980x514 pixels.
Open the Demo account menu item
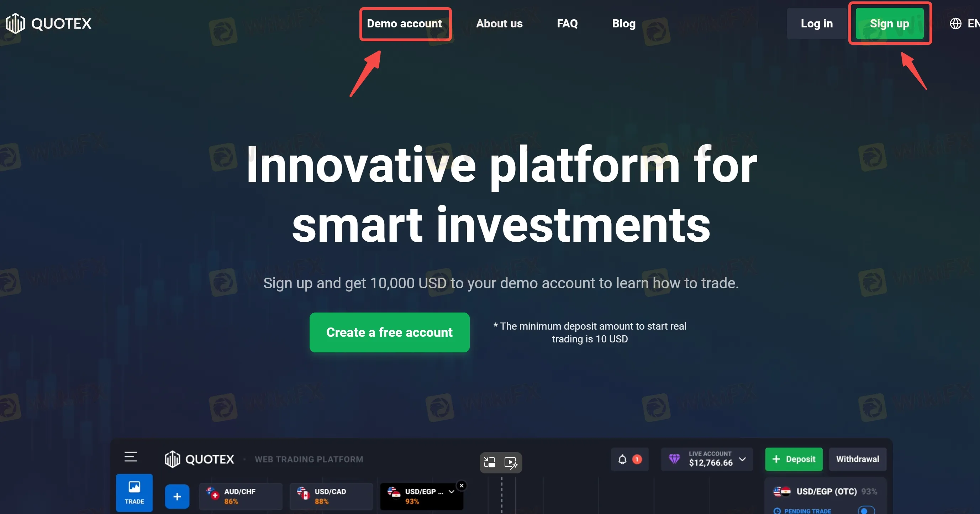click(x=404, y=23)
